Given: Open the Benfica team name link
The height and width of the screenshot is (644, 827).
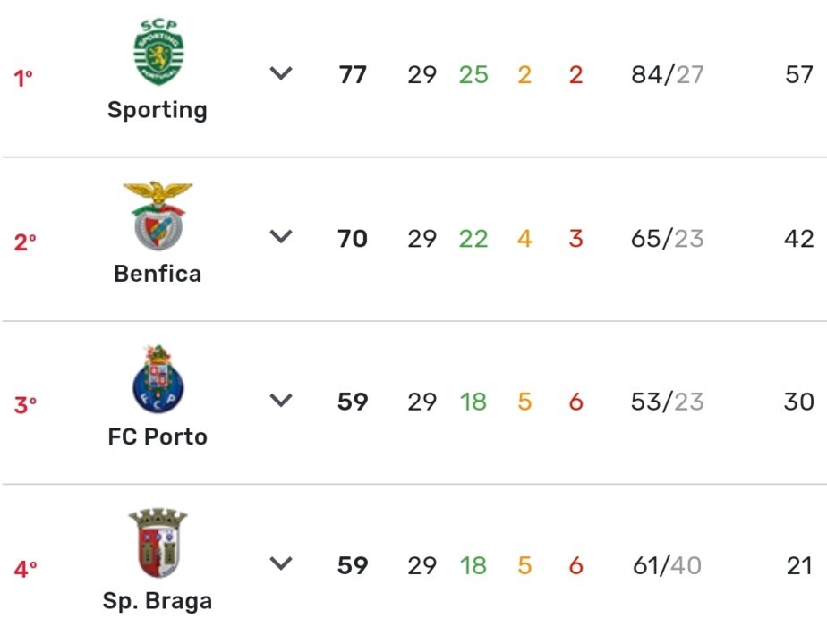Looking at the screenshot, I should [x=158, y=274].
